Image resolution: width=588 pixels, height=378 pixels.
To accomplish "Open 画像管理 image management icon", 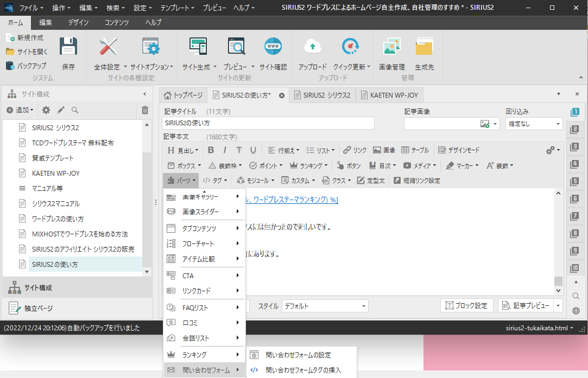I will [391, 49].
